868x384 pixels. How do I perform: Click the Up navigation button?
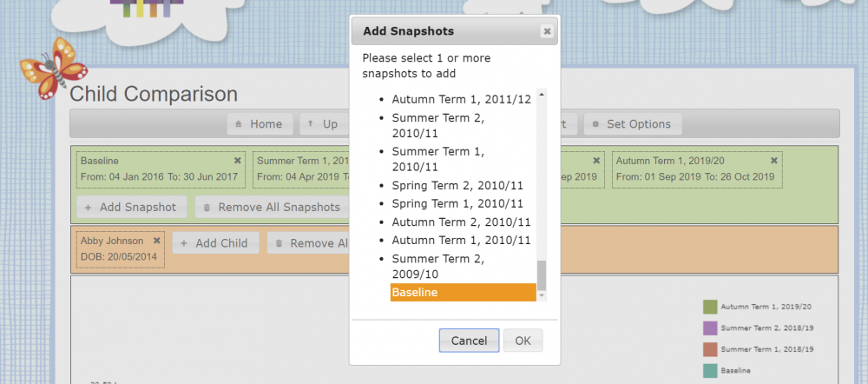[324, 124]
